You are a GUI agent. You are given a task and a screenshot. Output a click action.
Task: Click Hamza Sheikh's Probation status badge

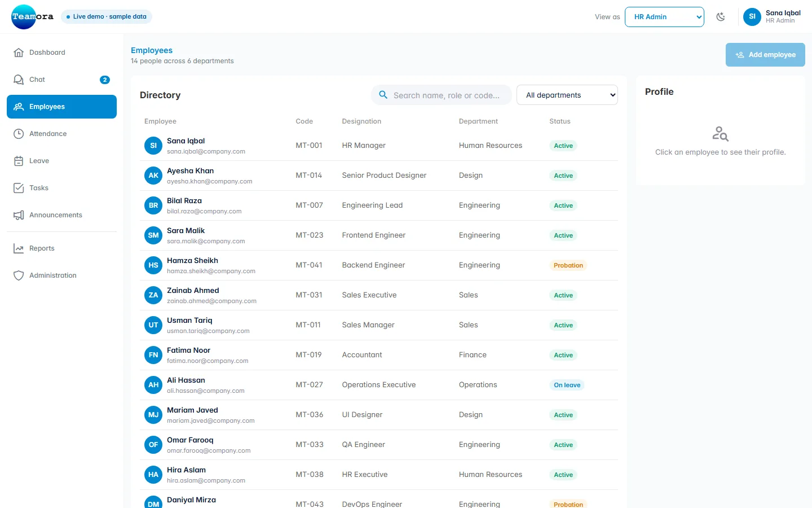point(568,265)
